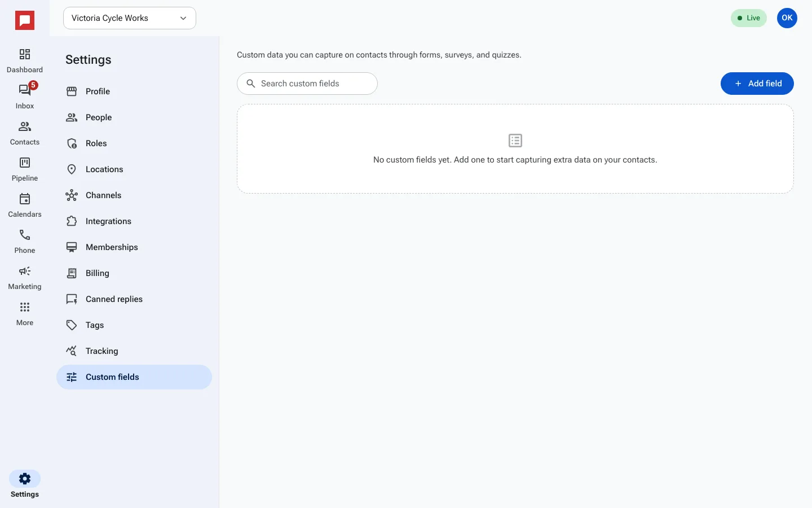This screenshot has height=508, width=812.
Task: Click the Canned replies icon
Action: point(72,299)
